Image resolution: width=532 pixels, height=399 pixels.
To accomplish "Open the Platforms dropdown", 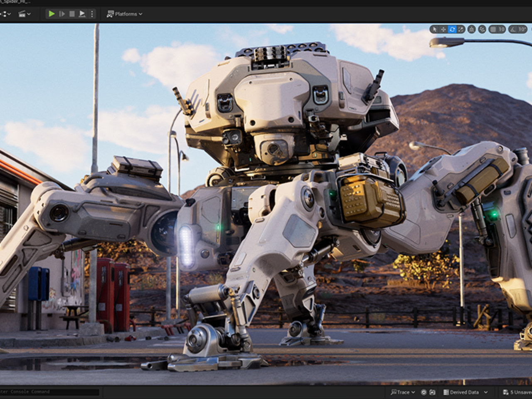I will 124,14.
